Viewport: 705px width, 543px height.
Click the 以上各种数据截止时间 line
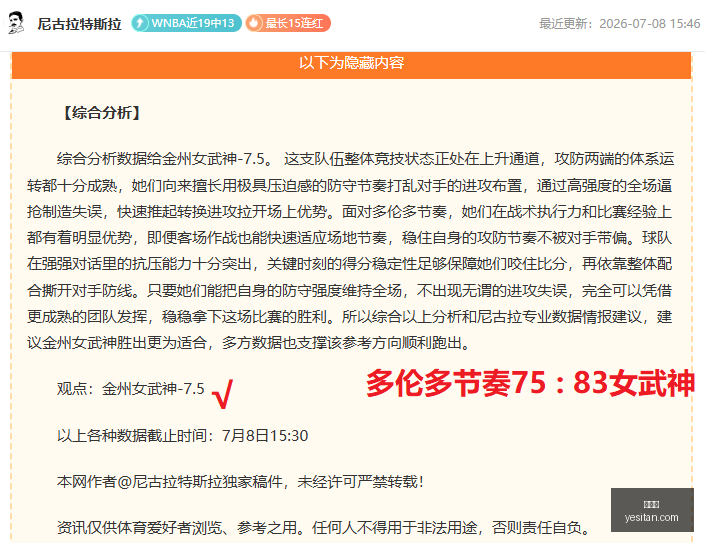coord(183,436)
